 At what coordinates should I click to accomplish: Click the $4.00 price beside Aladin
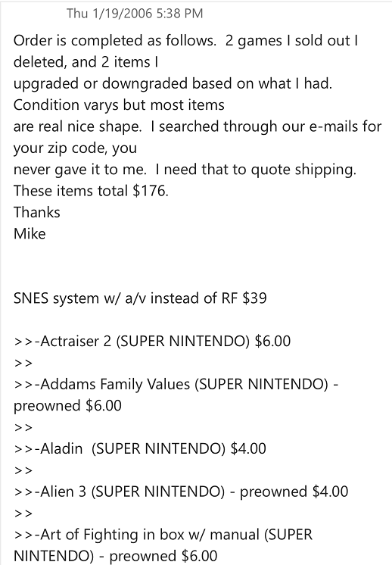click(x=248, y=448)
